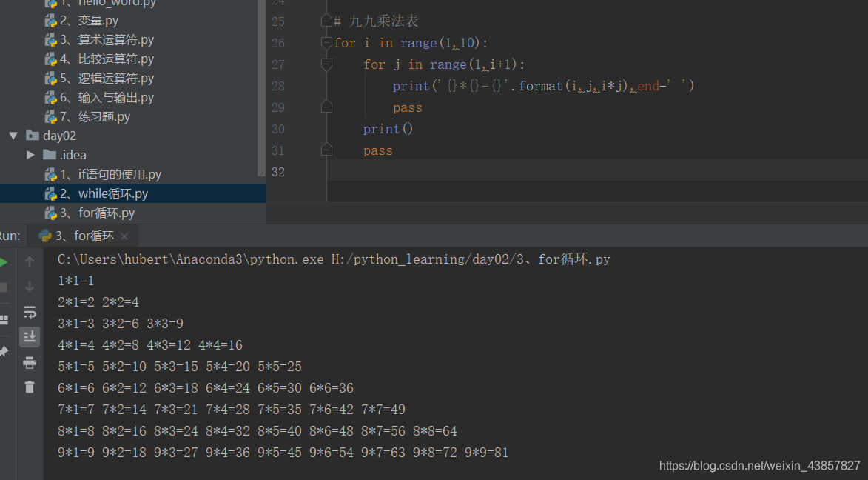
Task: Select the day02 folder in project tree
Action: tap(51, 136)
